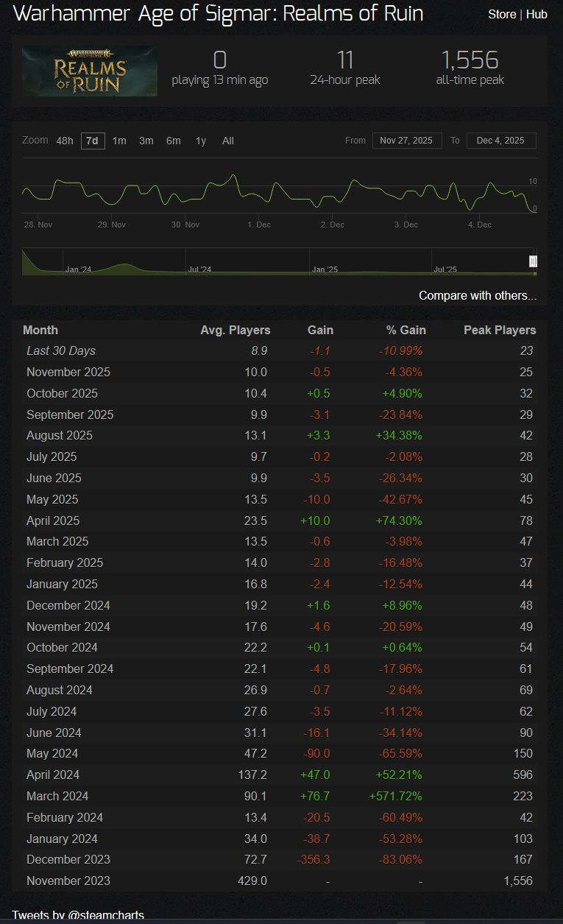Click the July 2024 row label
This screenshot has width=563, height=924.
(x=52, y=711)
